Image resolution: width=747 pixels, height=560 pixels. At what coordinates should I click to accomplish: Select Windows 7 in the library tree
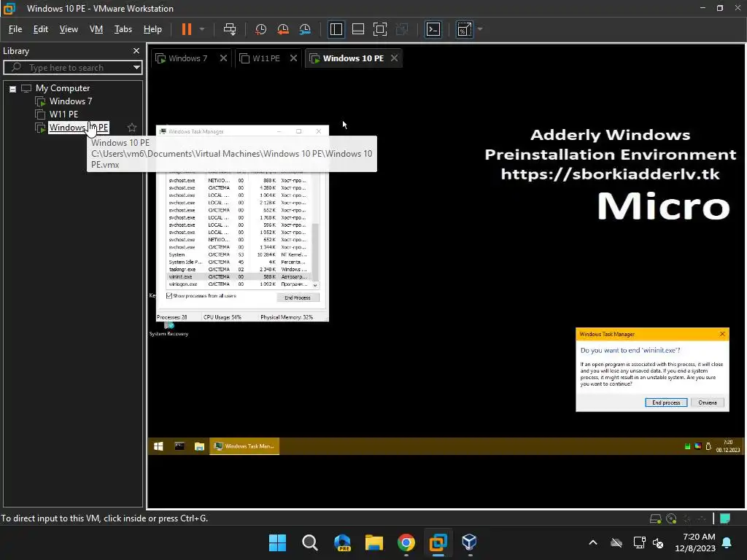(x=71, y=101)
